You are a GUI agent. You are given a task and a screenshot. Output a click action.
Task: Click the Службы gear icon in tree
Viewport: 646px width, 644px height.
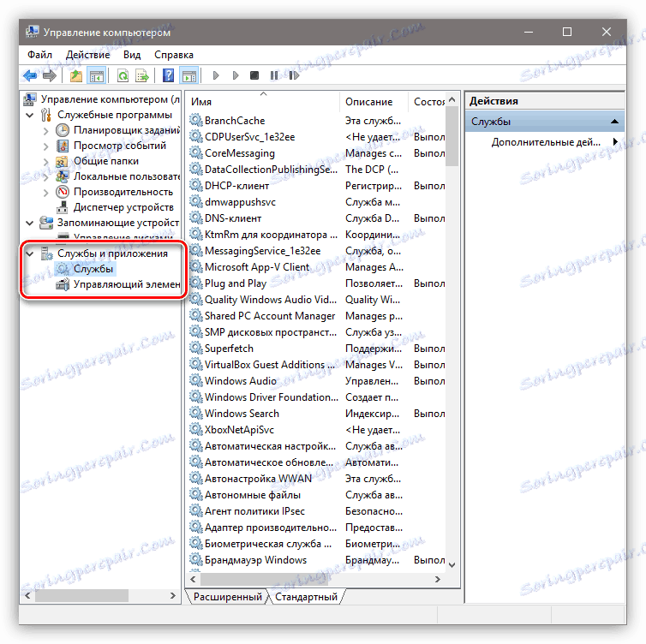(x=63, y=269)
